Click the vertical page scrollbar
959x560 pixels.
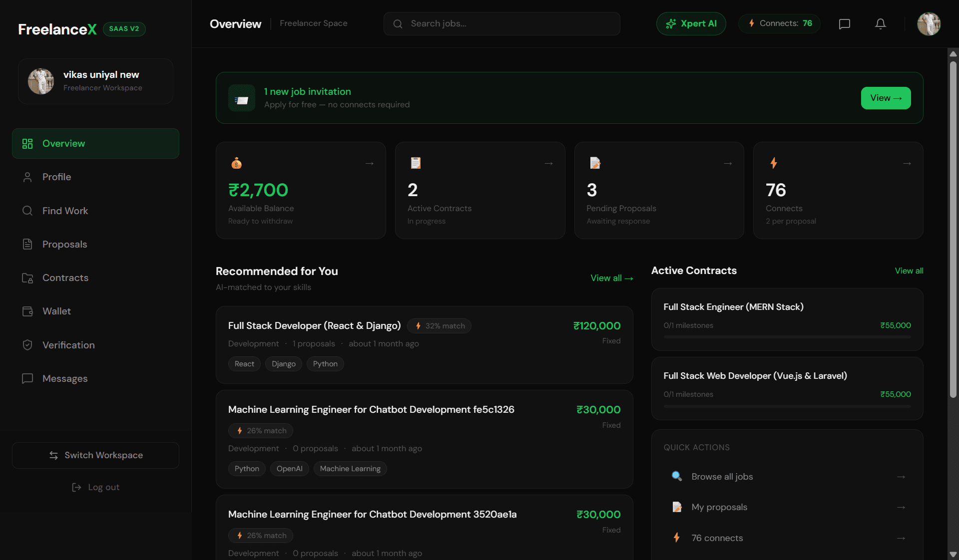click(953, 230)
